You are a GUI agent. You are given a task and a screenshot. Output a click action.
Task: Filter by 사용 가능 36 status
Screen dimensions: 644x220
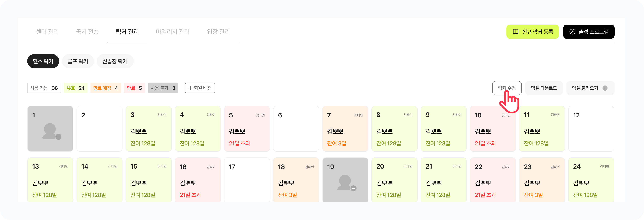point(44,88)
